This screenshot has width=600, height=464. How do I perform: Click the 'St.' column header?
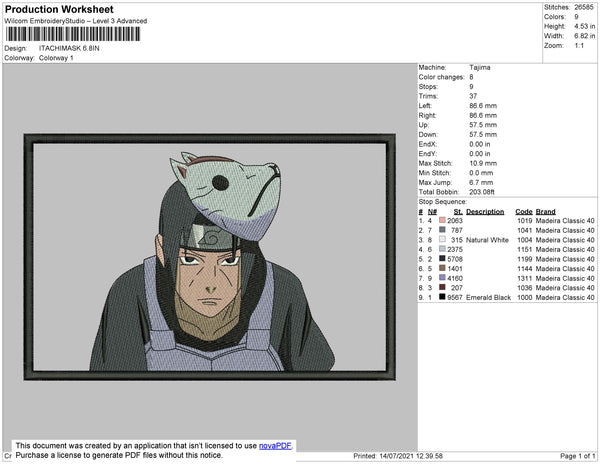[x=458, y=212]
